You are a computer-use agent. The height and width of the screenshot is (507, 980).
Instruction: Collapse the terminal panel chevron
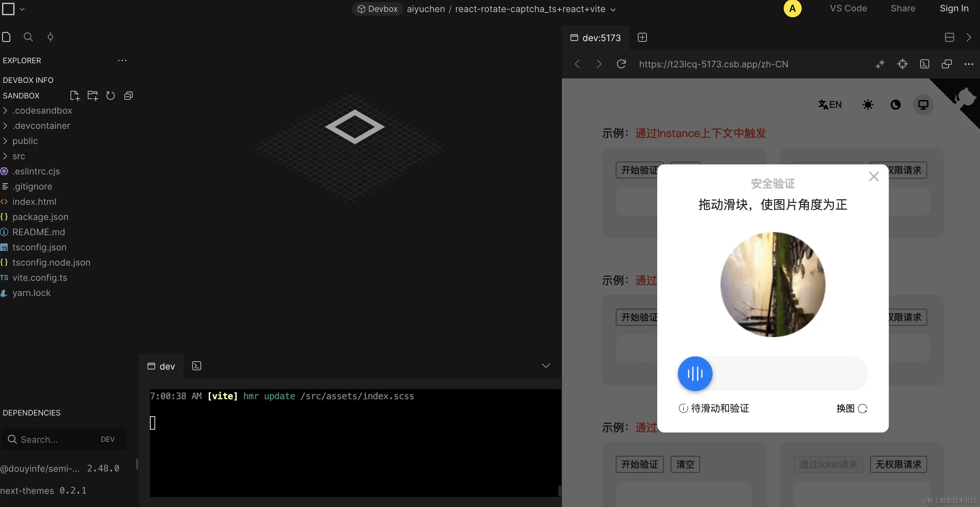pyautogui.click(x=546, y=366)
